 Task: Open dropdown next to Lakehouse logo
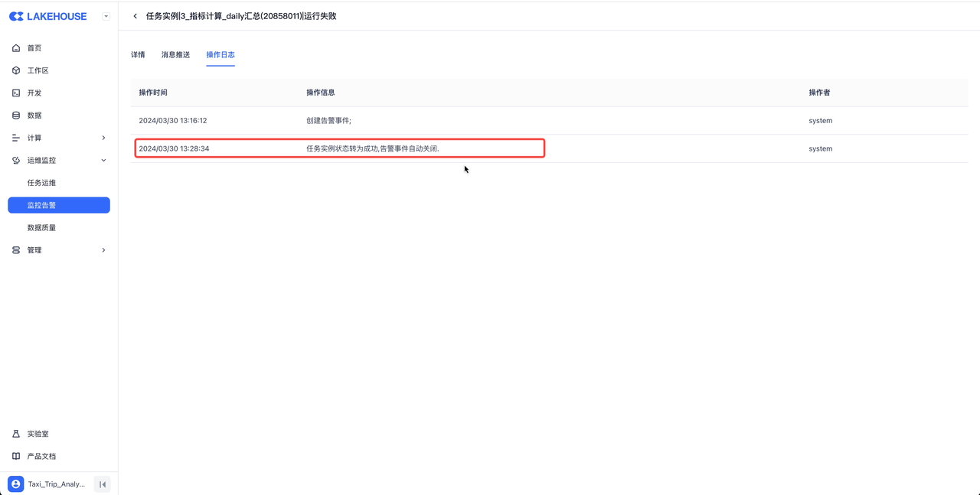pyautogui.click(x=106, y=16)
